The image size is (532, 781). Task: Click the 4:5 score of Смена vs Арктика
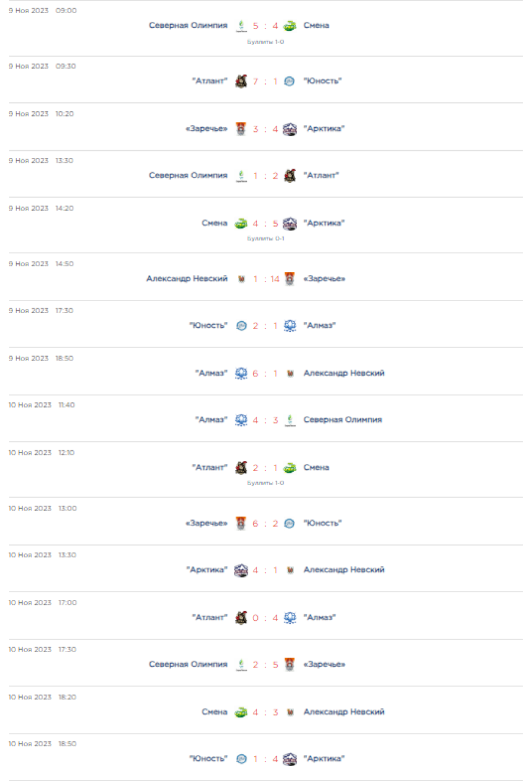coord(265,224)
